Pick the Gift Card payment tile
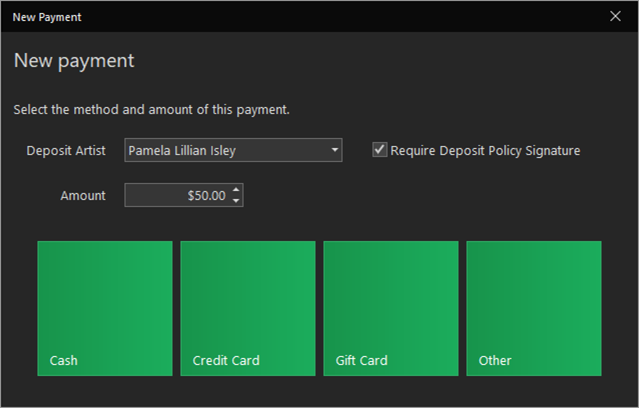The image size is (639, 408). pos(391,308)
